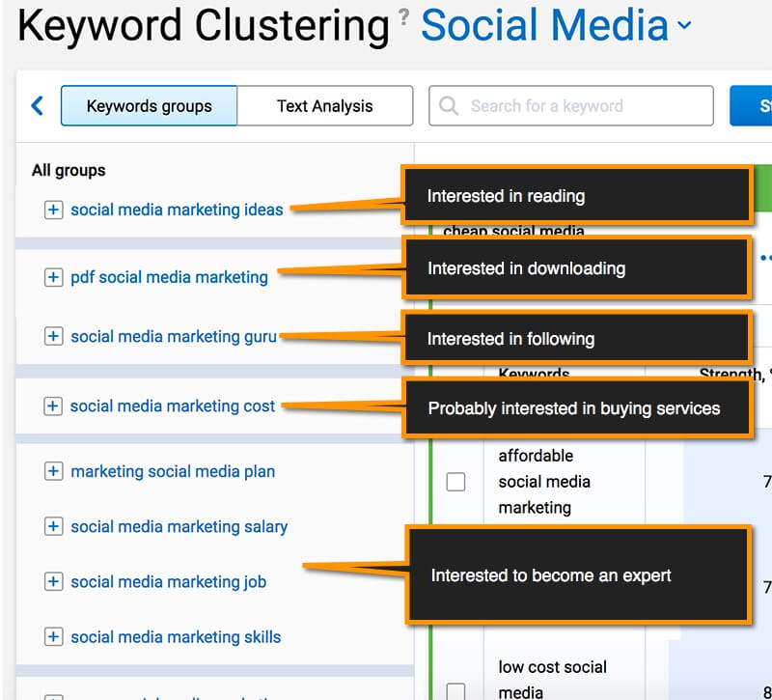Click the blue button right of search
The height and width of the screenshot is (700, 772).
[x=753, y=106]
